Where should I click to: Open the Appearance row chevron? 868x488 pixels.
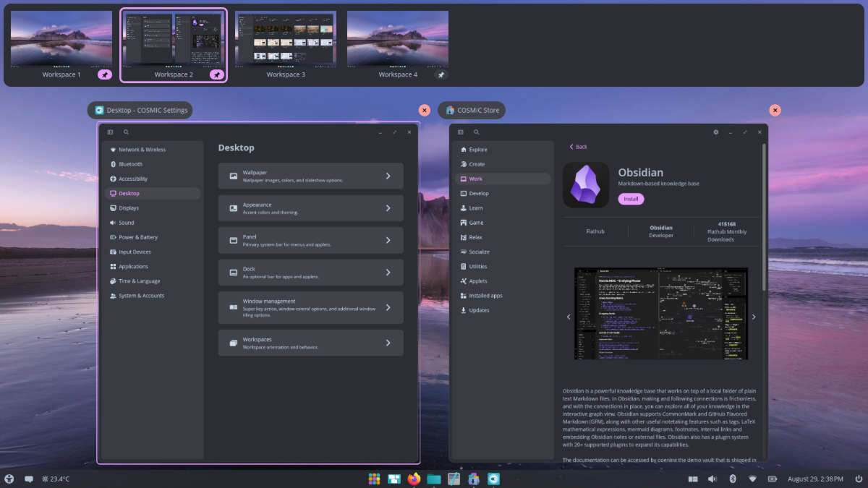click(388, 208)
